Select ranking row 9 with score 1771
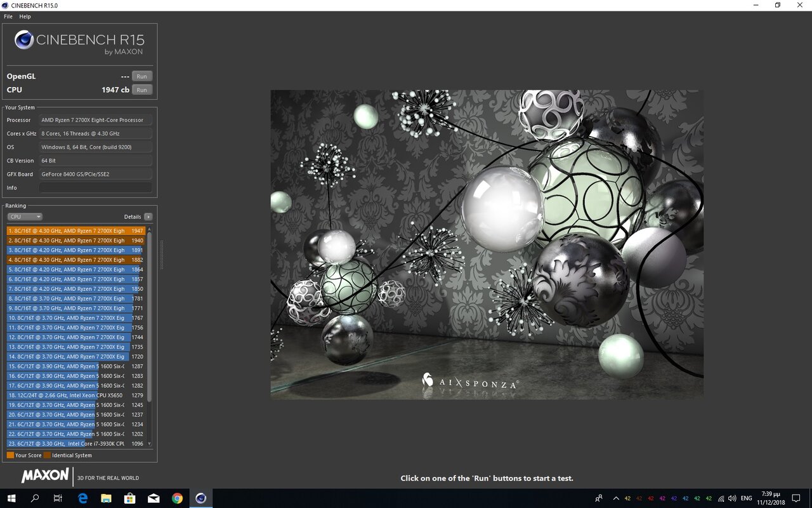Image resolution: width=812 pixels, height=508 pixels. point(76,308)
